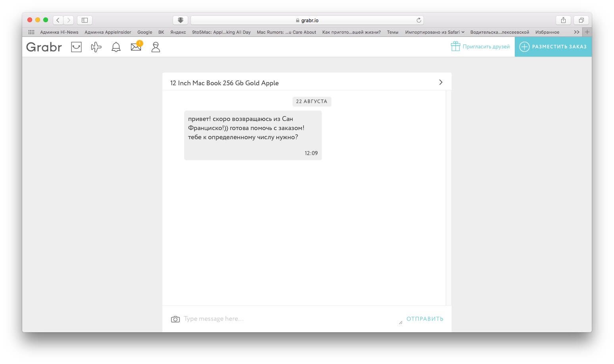Minimize the Safari window yellow button
This screenshot has width=614, height=364.
pyautogui.click(x=38, y=20)
